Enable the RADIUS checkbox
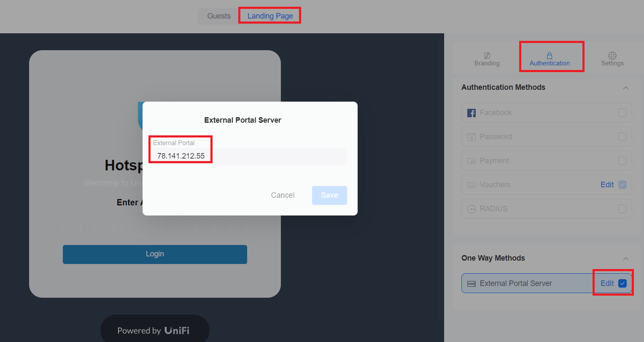644x342 pixels. click(x=622, y=208)
